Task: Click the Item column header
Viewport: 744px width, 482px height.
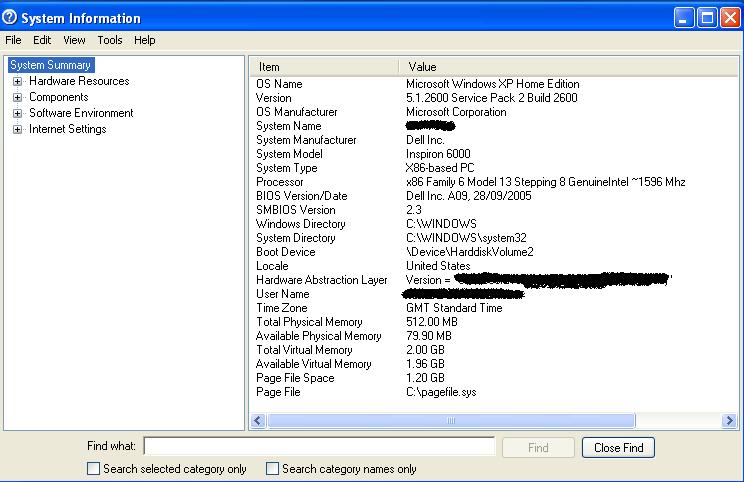Action: 322,66
